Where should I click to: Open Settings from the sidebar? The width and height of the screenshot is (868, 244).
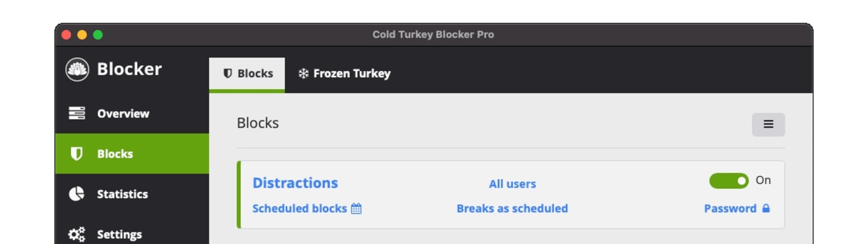(119, 234)
